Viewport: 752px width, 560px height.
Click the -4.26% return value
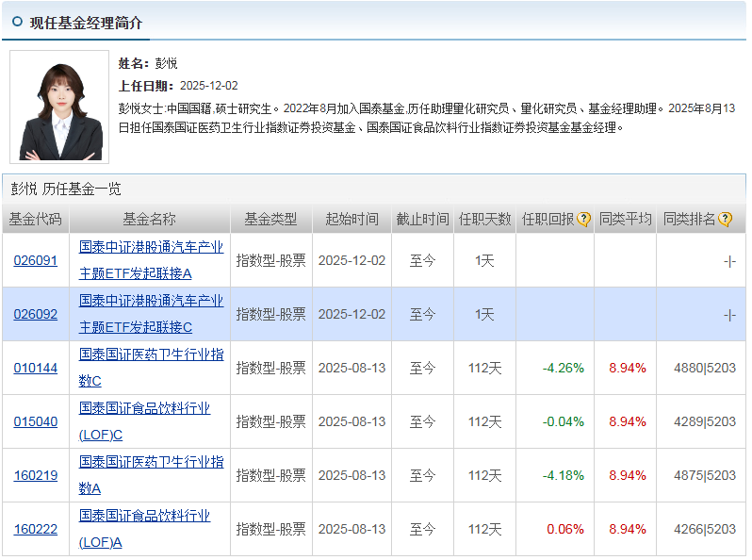point(563,368)
